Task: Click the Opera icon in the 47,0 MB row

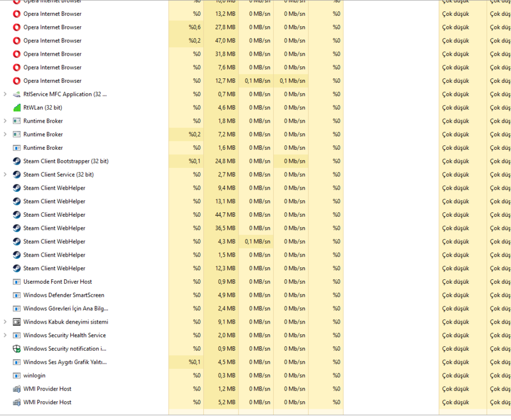Action: [16, 41]
